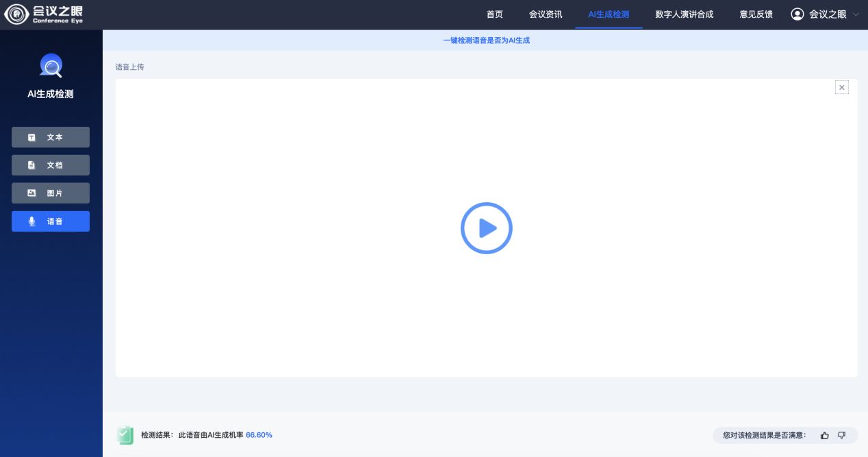
Task: Click the magnifier AI detection sidebar icon
Action: point(51,66)
